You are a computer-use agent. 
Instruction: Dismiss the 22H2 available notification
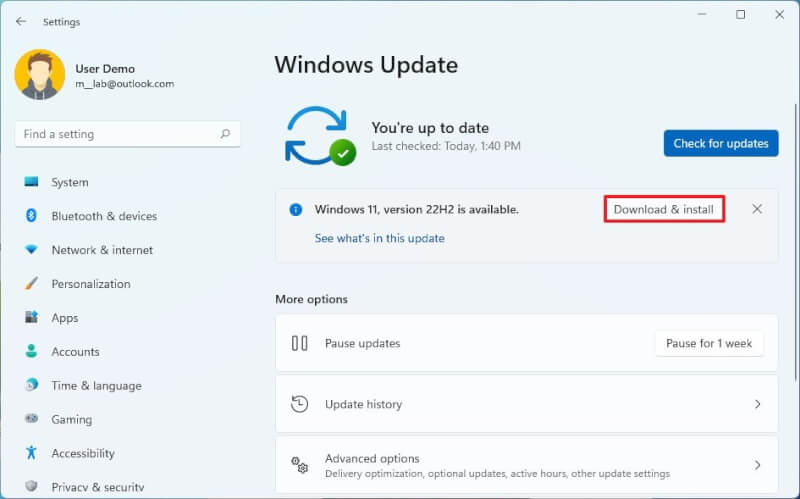coord(757,209)
